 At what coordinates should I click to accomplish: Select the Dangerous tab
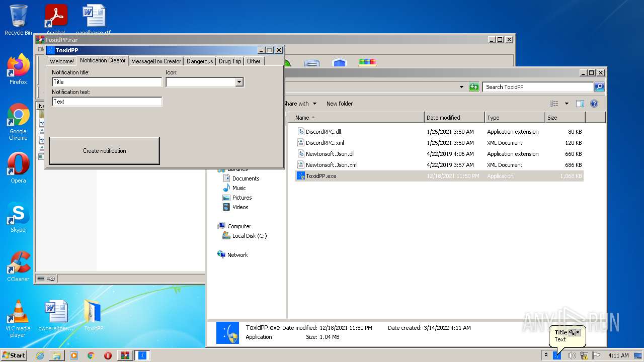coord(200,61)
